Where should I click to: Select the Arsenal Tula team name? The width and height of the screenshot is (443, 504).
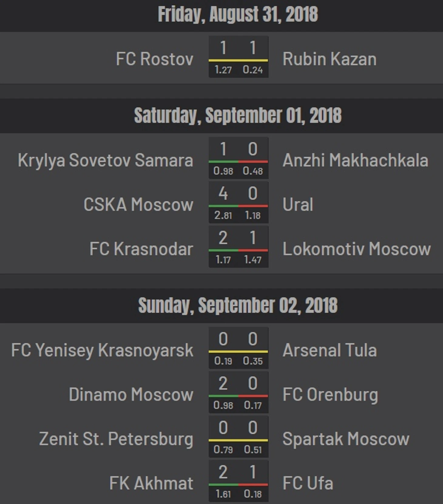tap(330, 350)
